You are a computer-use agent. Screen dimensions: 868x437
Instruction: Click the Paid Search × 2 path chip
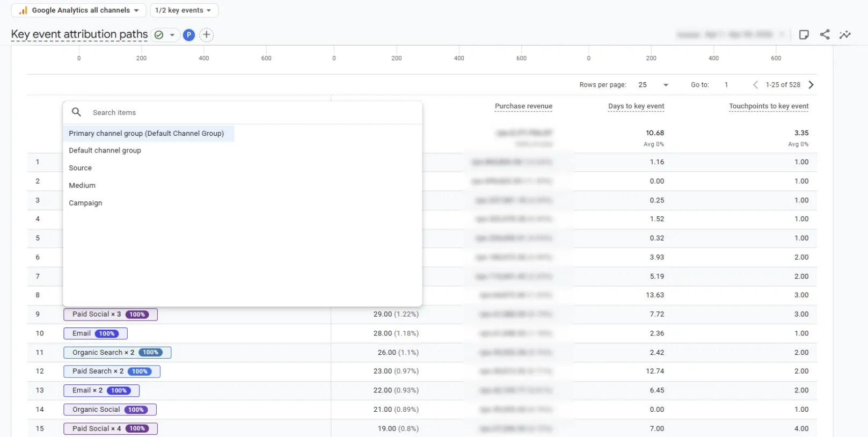click(112, 372)
